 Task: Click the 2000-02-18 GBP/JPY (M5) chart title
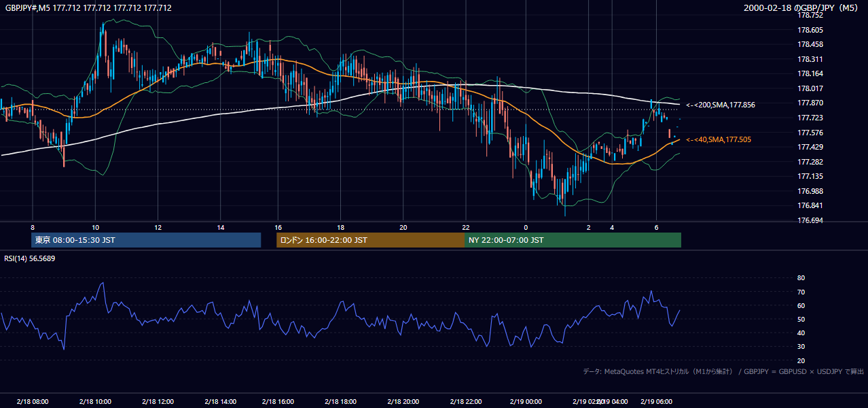point(801,7)
